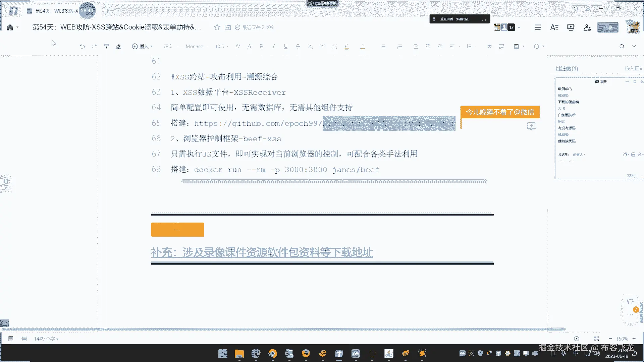The height and width of the screenshot is (362, 644).
Task: Open File Explorer in the taskbar
Action: click(x=239, y=353)
